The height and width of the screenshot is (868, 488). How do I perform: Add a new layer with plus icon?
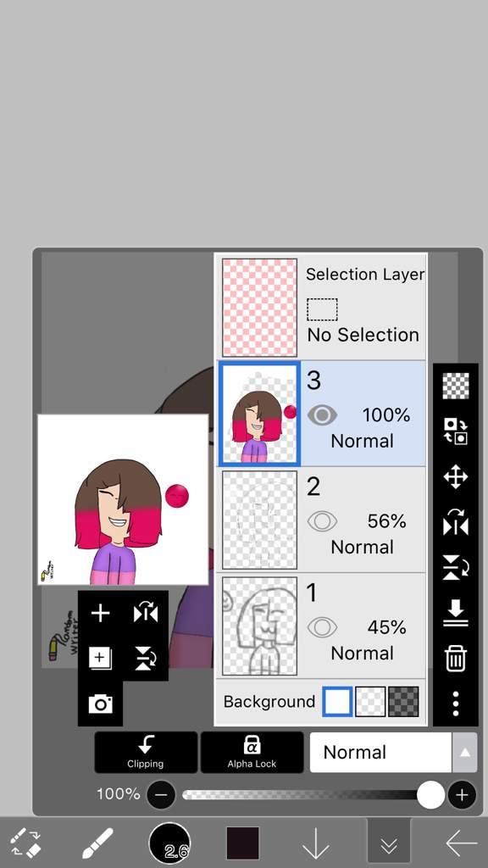pyautogui.click(x=100, y=614)
